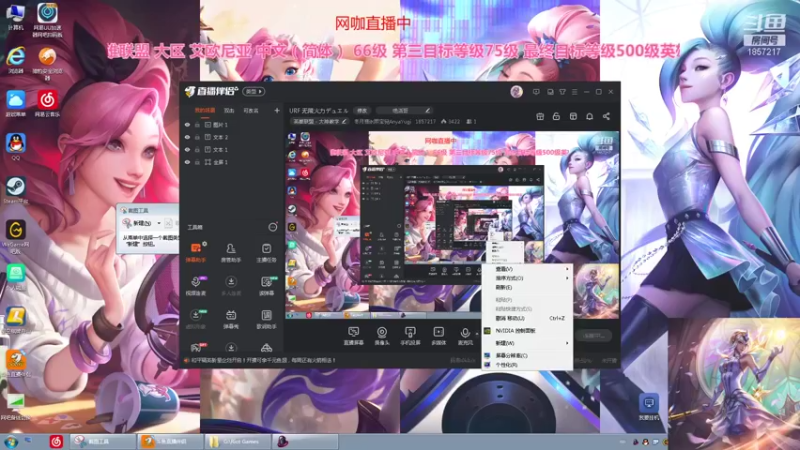The width and height of the screenshot is (800, 450).
Task: Open 截图工具 from the taskbar
Action: (x=102, y=441)
